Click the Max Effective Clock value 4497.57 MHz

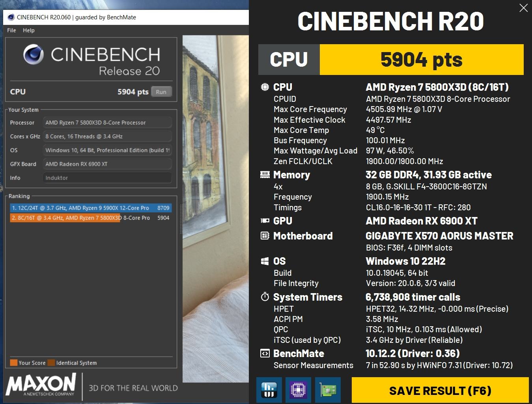(x=388, y=120)
